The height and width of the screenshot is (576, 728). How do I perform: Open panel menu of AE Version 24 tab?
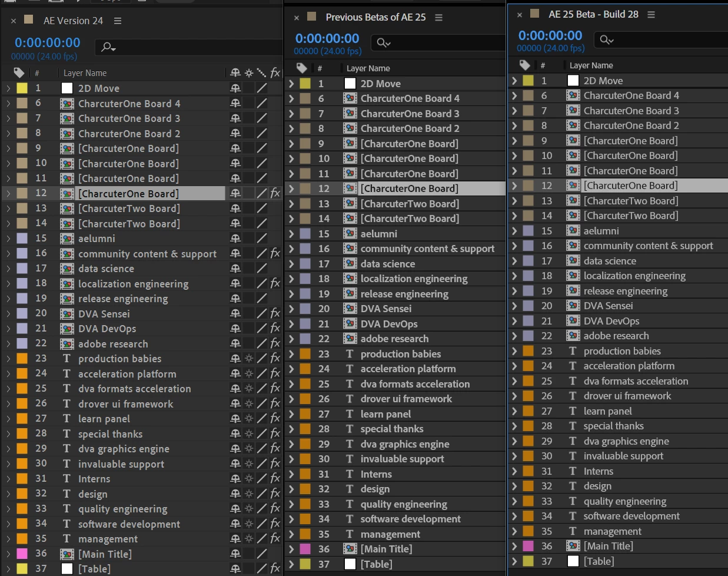118,21
